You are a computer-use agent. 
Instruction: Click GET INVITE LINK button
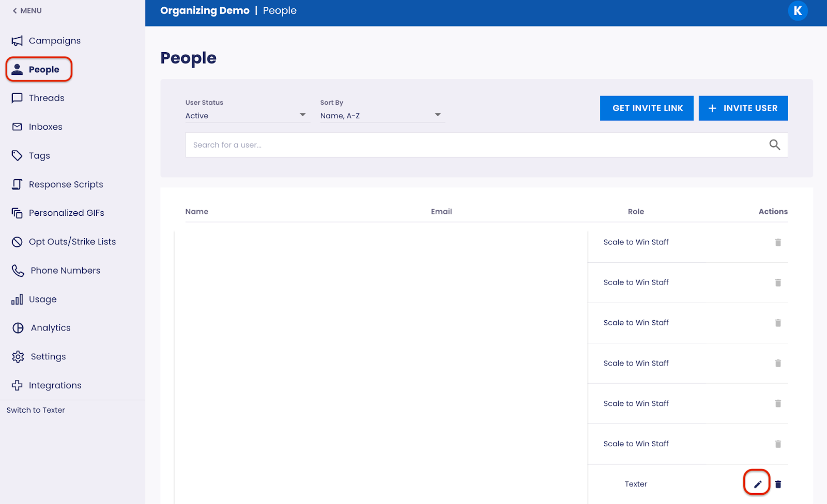647,108
